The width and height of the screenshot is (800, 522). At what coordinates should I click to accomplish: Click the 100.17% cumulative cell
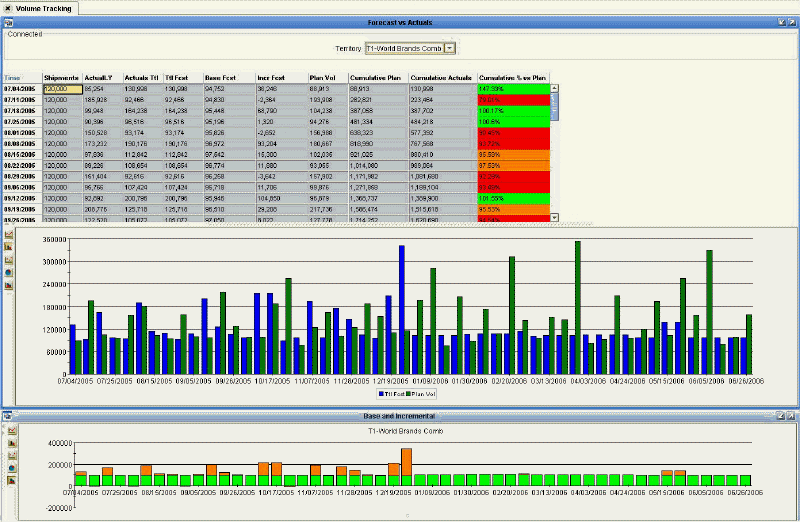pos(514,111)
